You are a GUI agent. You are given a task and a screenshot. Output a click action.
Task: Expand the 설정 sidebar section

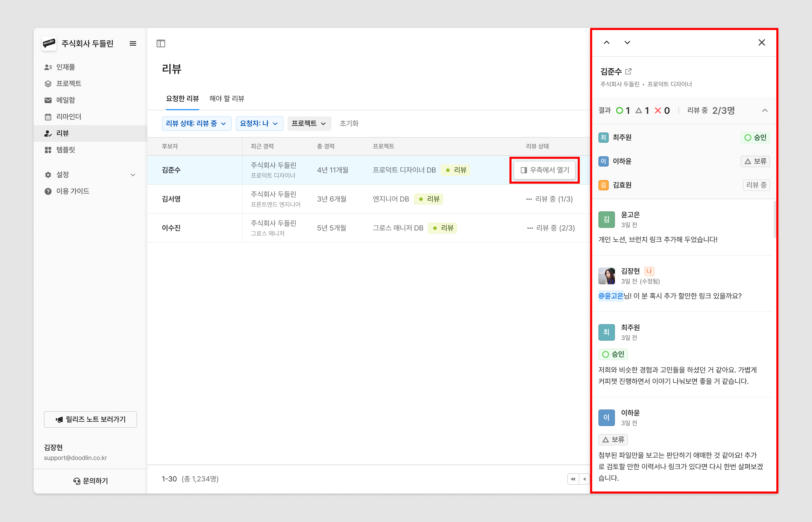pos(133,175)
